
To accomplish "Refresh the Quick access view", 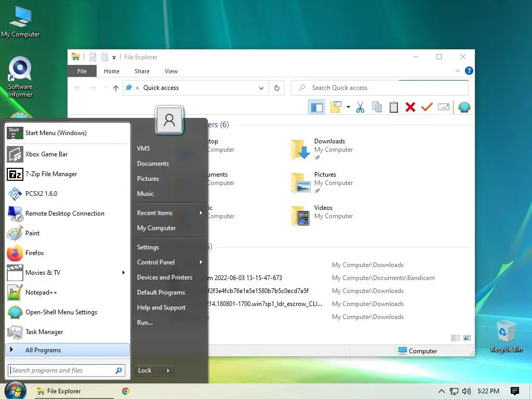I will click(x=277, y=88).
